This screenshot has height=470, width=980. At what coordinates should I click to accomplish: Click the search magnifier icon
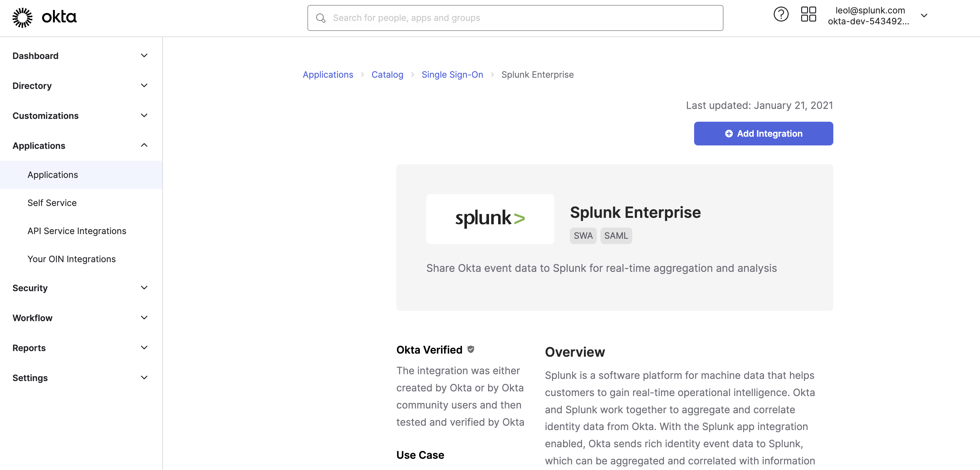(x=321, y=18)
